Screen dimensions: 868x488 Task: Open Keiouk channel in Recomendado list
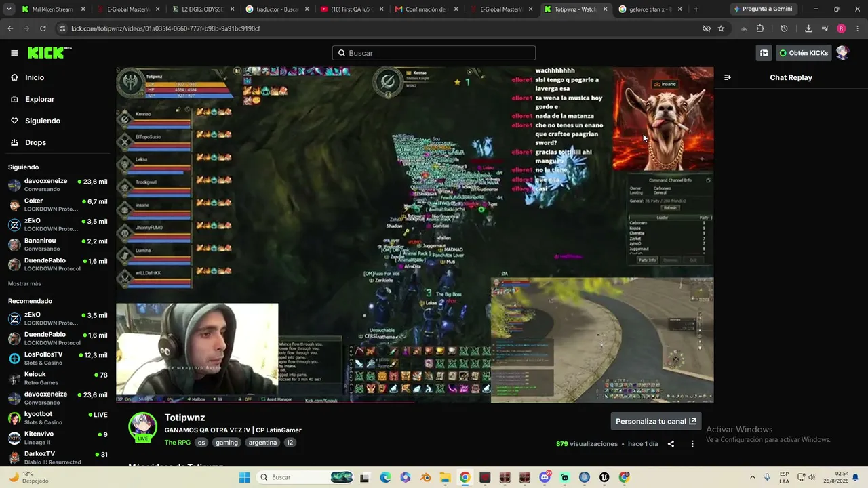click(x=58, y=378)
